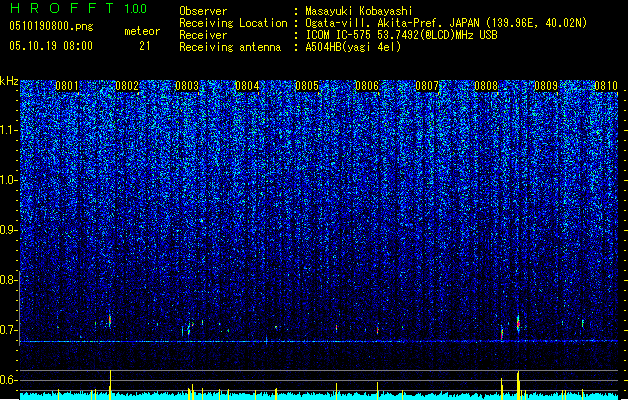The height and width of the screenshot is (400, 629).
Task: Click the Receiving Location label
Action: click(x=233, y=23)
